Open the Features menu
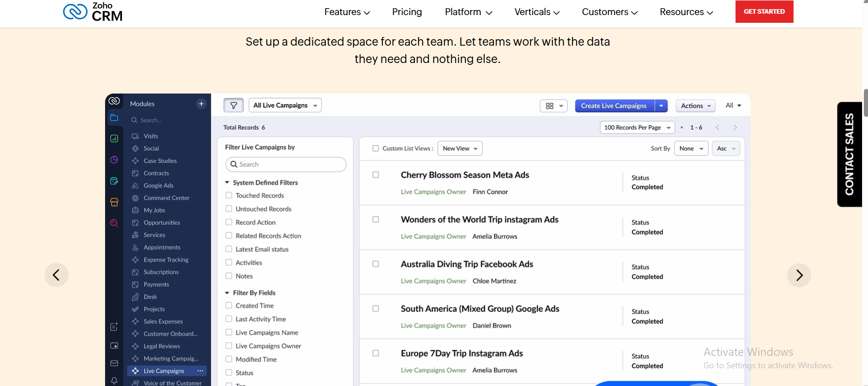Image resolution: width=868 pixels, height=386 pixels. pyautogui.click(x=347, y=12)
